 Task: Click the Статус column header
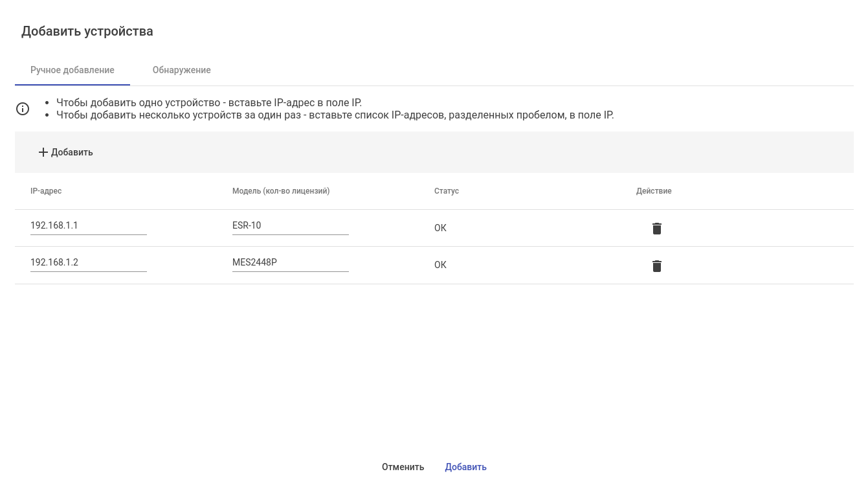(447, 191)
